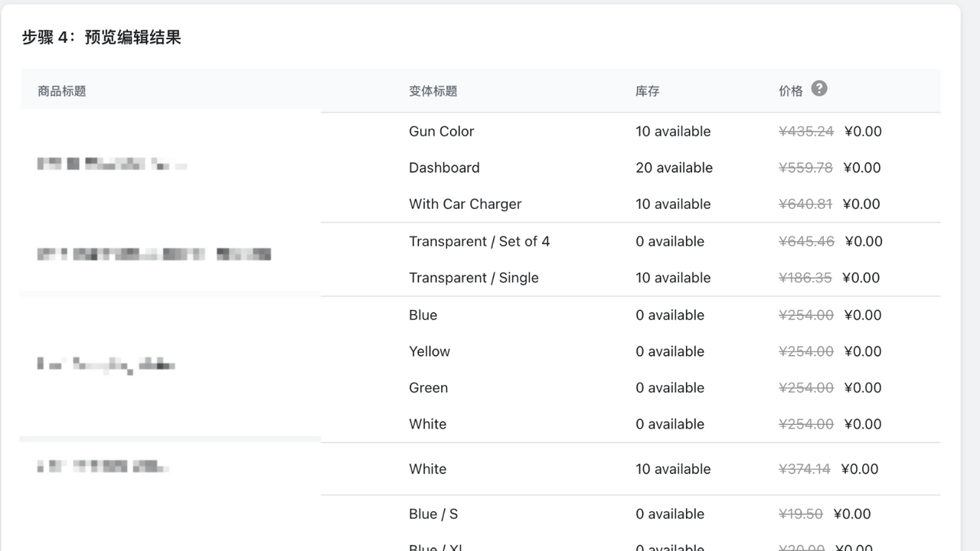
Task: Click the struck-through price ¥374.14
Action: click(805, 469)
